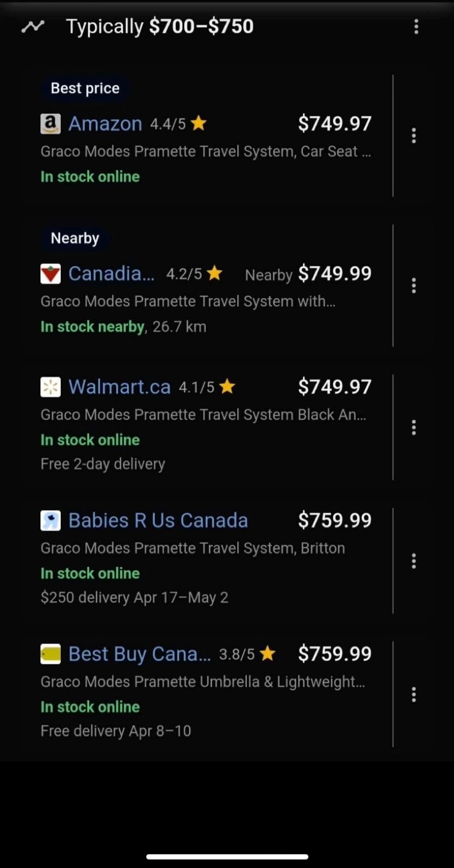Viewport: 454px width, 868px height.
Task: Open the Walmart.ca store link
Action: [x=119, y=387]
